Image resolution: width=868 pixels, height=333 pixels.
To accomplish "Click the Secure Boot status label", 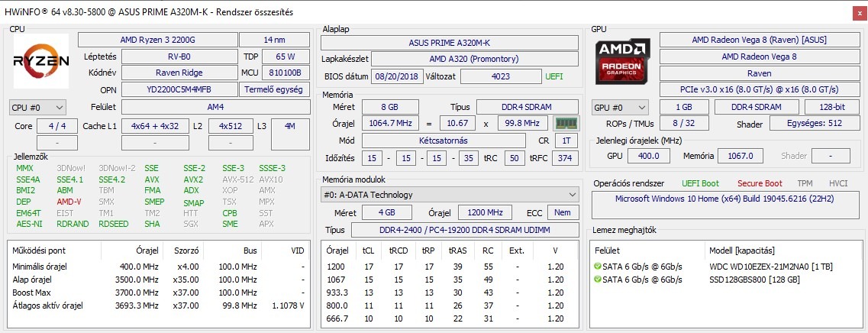I will tap(760, 183).
